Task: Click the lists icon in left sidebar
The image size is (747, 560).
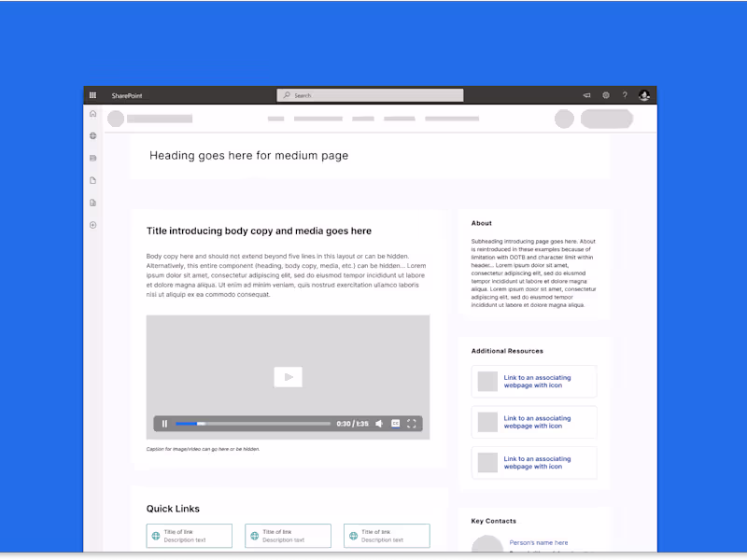Action: 92,203
